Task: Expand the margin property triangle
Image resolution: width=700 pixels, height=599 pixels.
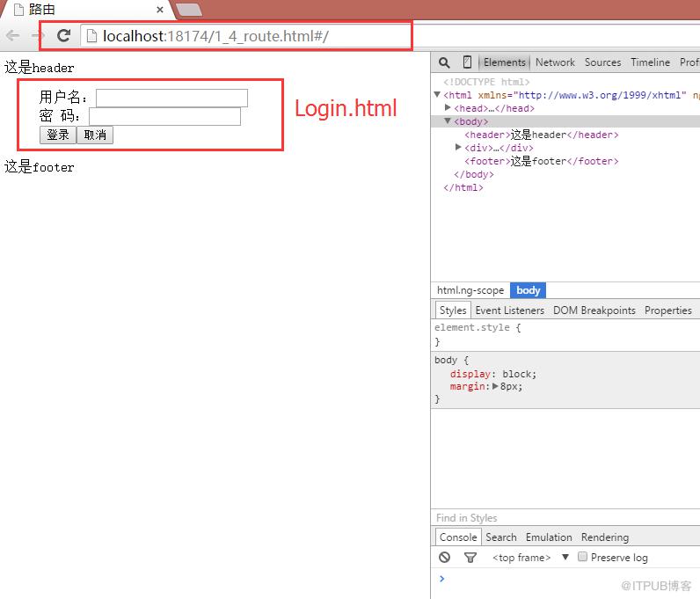Action: tap(495, 386)
